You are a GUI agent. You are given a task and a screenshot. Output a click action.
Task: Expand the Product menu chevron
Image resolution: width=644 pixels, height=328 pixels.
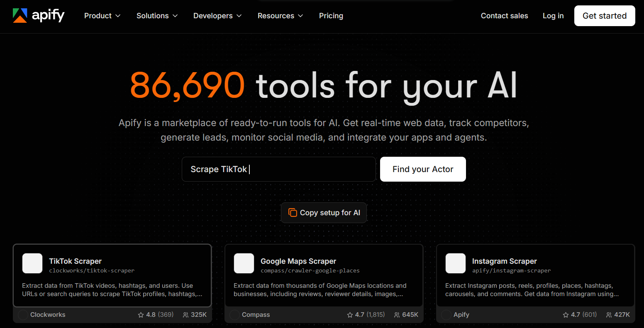[x=118, y=16]
